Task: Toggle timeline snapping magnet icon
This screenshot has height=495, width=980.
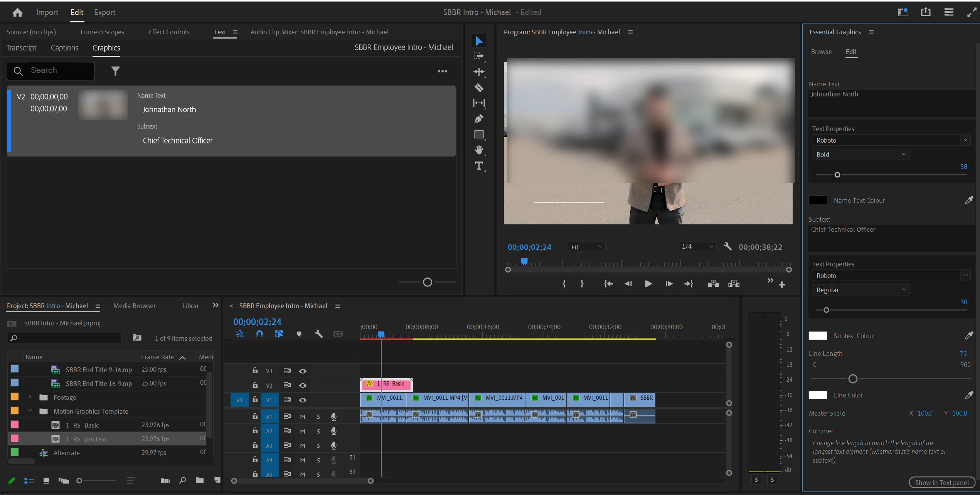Action: pos(259,334)
